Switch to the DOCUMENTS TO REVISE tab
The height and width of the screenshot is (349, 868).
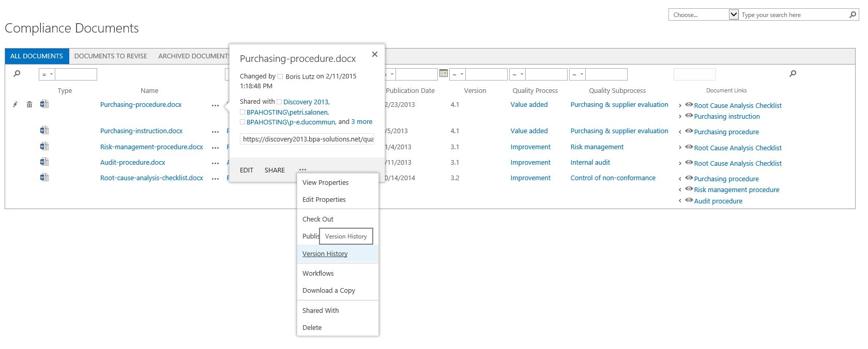click(x=111, y=56)
